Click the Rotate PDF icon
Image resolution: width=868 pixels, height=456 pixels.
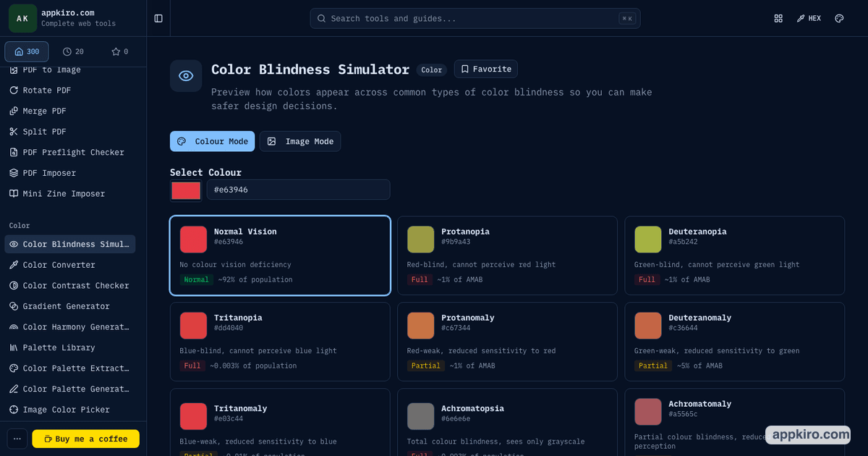14,90
